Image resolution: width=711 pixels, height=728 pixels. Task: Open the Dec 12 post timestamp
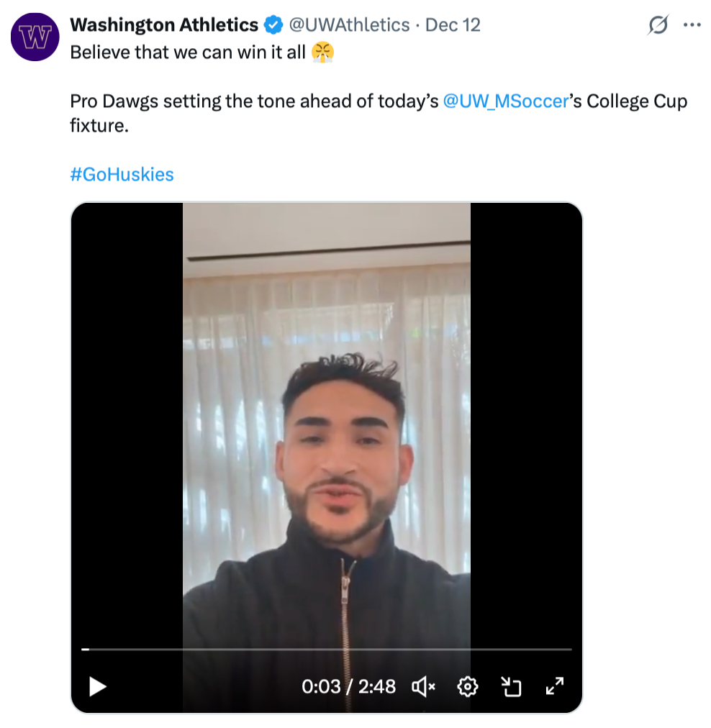453,25
